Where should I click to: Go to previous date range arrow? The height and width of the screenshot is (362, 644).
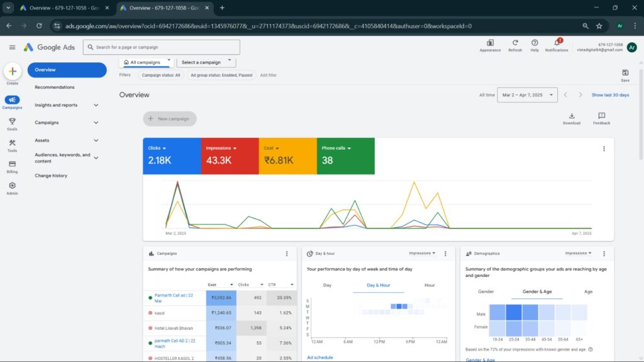[565, 95]
